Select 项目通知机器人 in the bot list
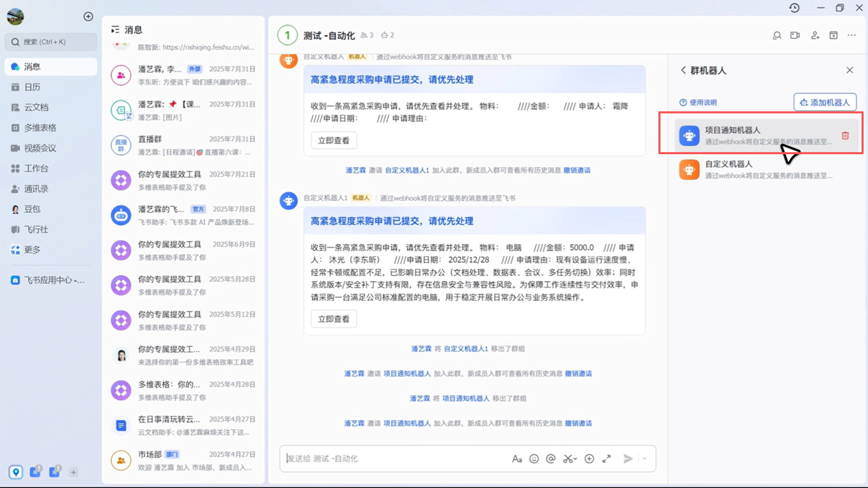 point(767,136)
